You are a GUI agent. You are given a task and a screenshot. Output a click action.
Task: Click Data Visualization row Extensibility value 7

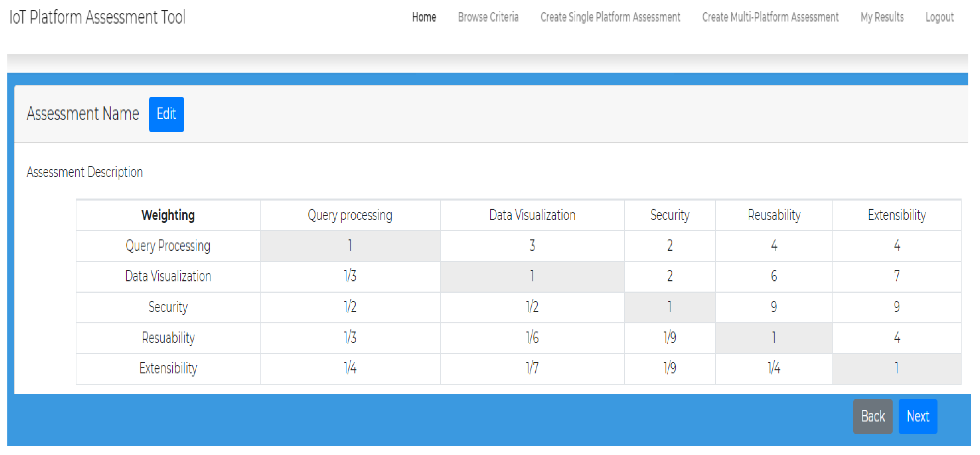[897, 276]
